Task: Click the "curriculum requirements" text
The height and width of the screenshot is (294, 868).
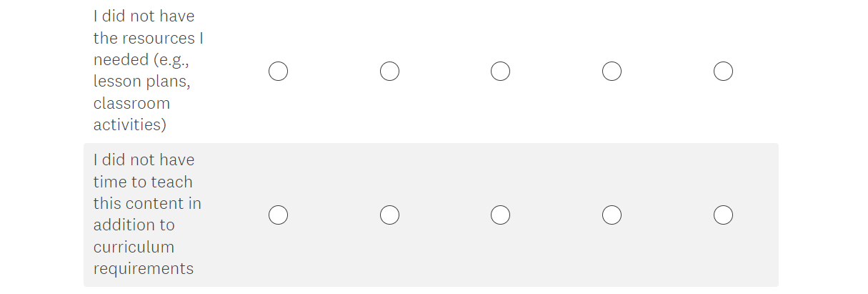Action: 143,258
